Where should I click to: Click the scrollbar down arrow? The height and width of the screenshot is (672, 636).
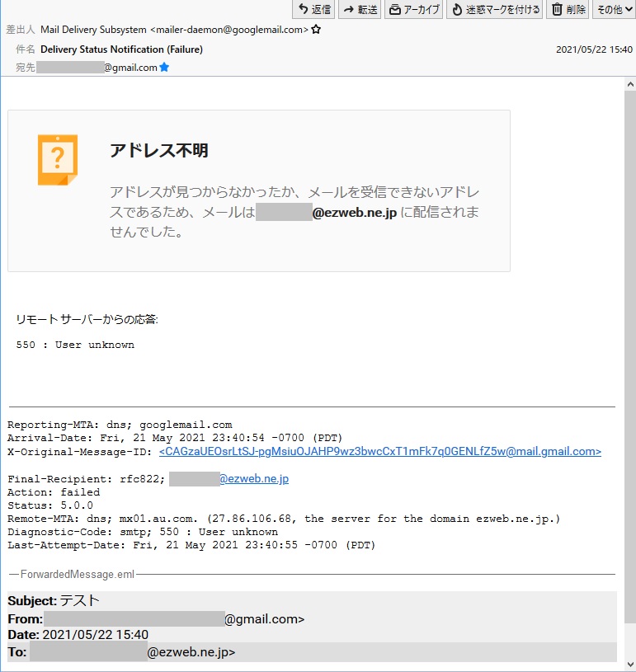[x=629, y=664]
